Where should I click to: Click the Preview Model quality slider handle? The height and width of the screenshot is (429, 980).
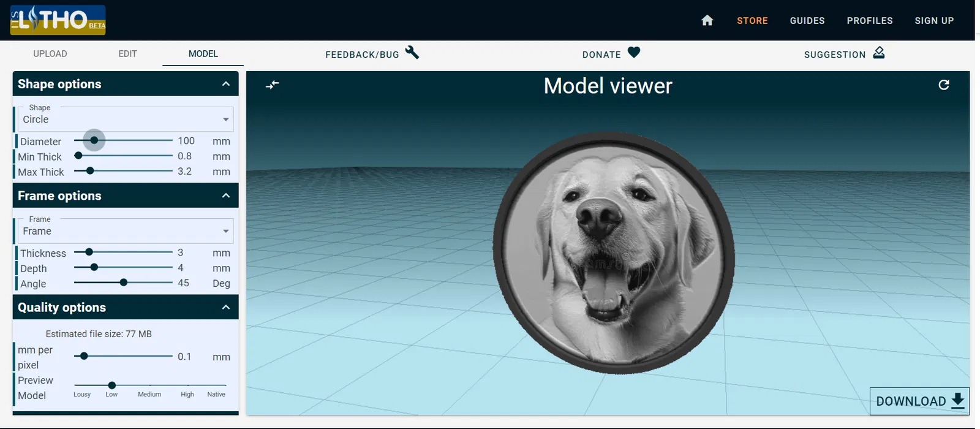(x=111, y=385)
